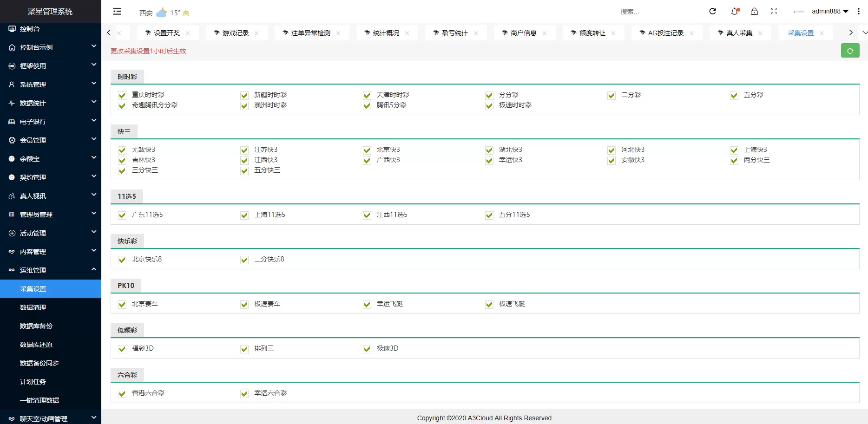Open the three-dot more options menu
The height and width of the screenshot is (424, 868).
point(858,12)
